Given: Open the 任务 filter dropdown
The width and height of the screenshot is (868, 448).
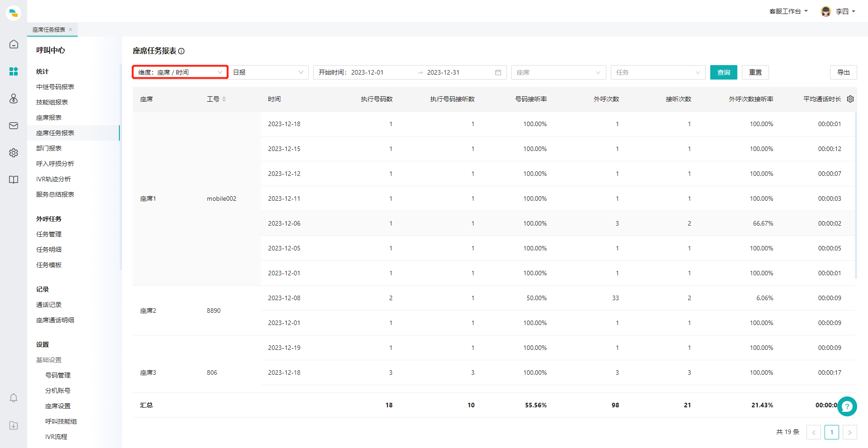Looking at the screenshot, I should pyautogui.click(x=658, y=72).
